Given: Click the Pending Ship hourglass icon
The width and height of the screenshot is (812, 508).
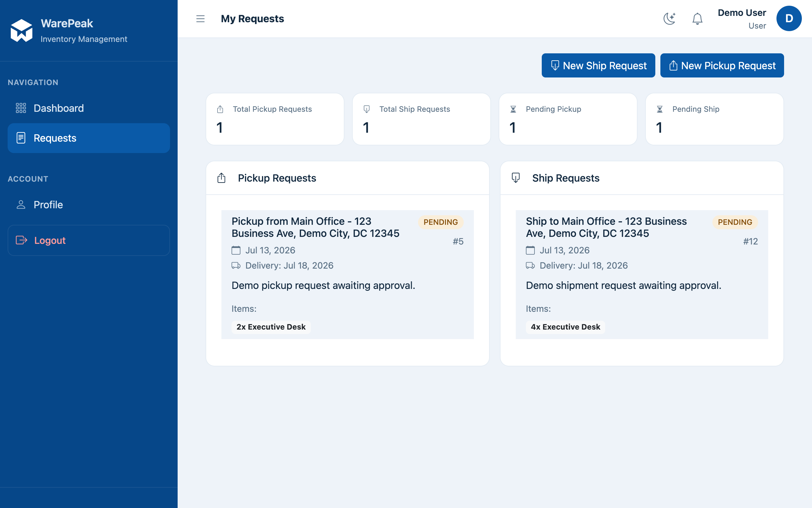Looking at the screenshot, I should (660, 109).
